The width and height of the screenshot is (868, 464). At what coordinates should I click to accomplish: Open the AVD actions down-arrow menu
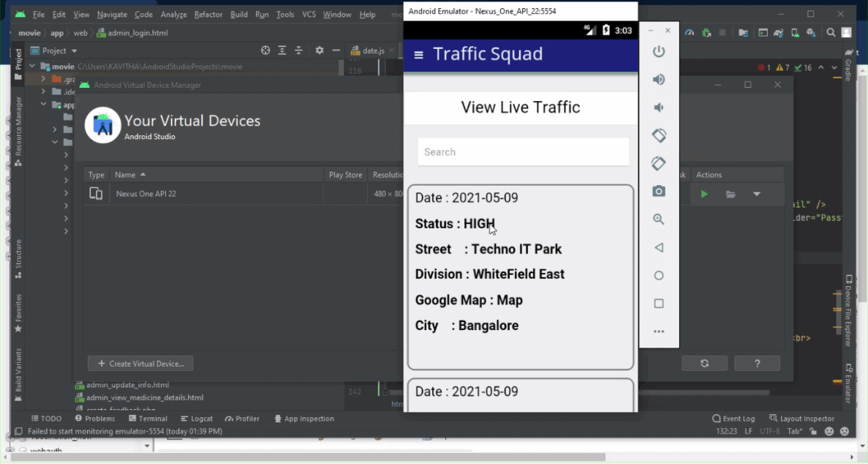tap(757, 194)
